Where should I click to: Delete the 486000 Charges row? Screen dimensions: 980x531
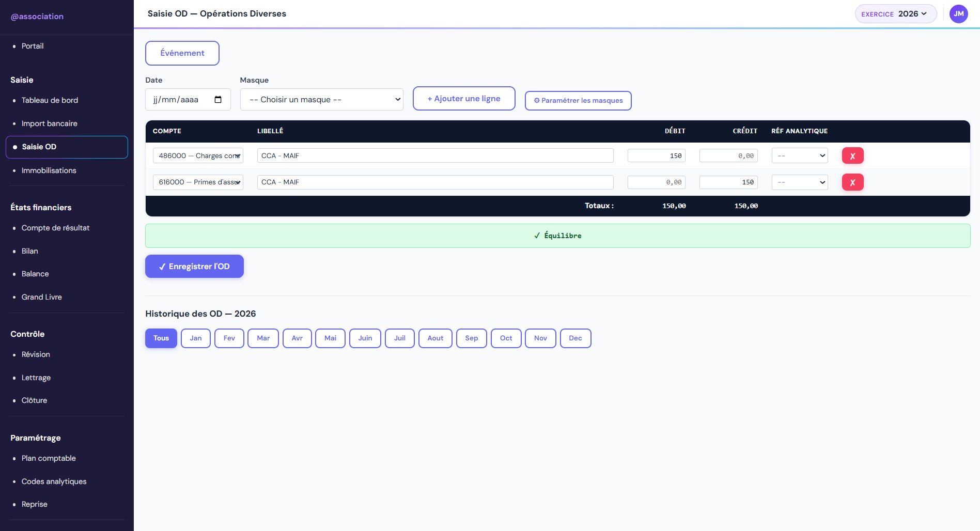tap(852, 155)
